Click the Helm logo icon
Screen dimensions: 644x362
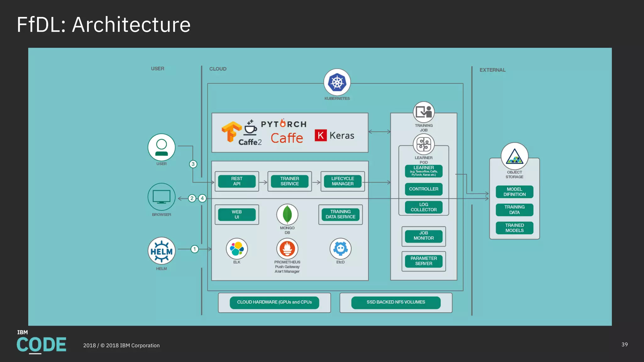161,251
